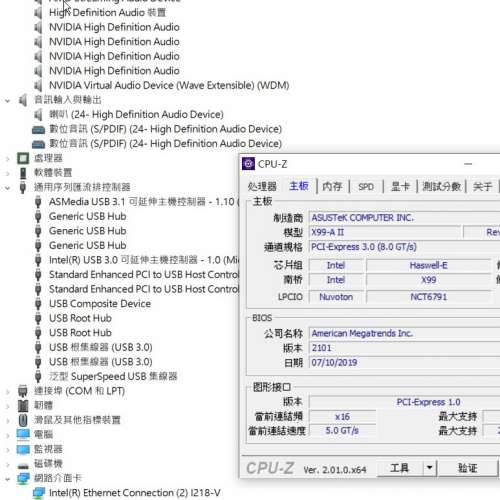Open the 内存 tab in CPU-Z
This screenshot has height=500, width=500.
[332, 186]
